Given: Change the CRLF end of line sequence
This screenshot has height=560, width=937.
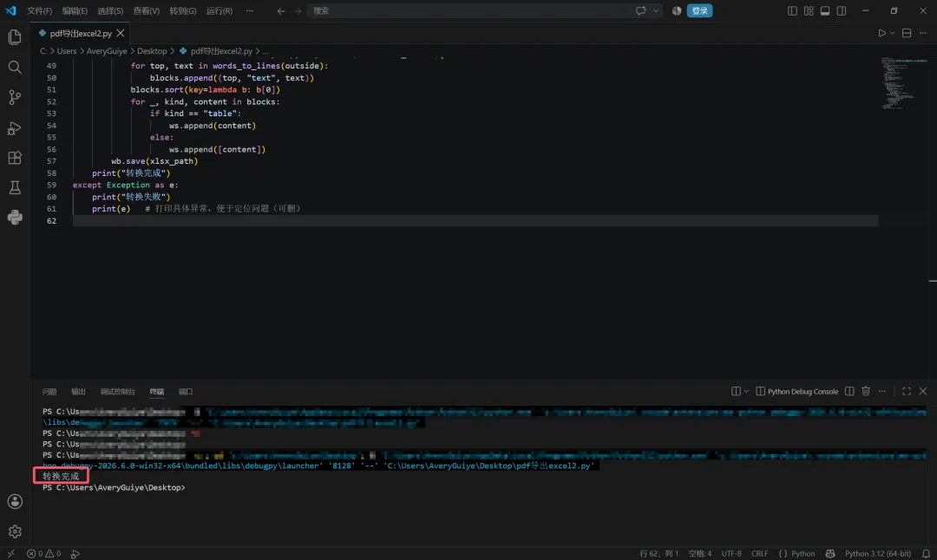Looking at the screenshot, I should pos(759,554).
